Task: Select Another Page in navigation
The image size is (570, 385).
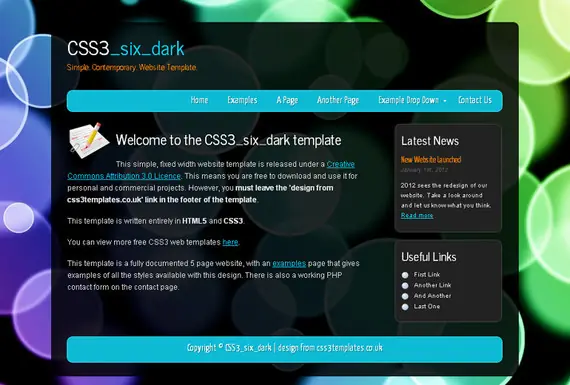Action: (x=338, y=100)
